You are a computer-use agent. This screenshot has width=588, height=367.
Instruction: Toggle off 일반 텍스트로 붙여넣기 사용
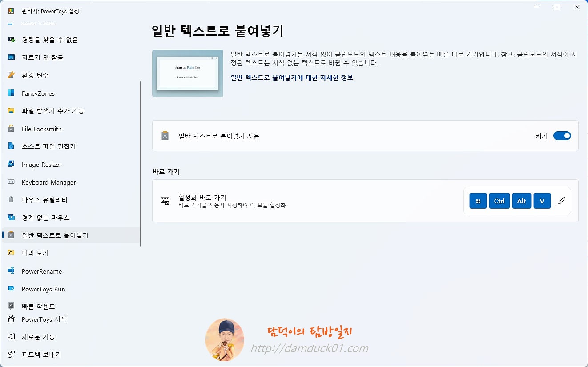562,136
